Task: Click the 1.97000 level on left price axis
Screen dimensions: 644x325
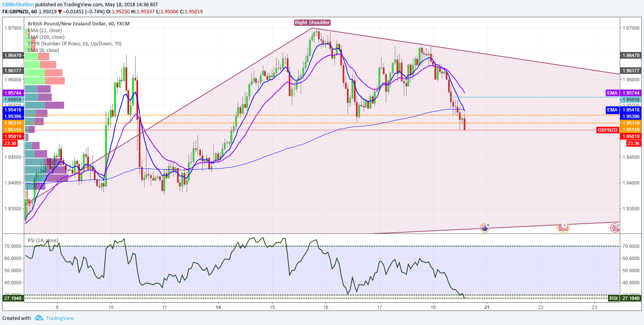Action: [13, 28]
